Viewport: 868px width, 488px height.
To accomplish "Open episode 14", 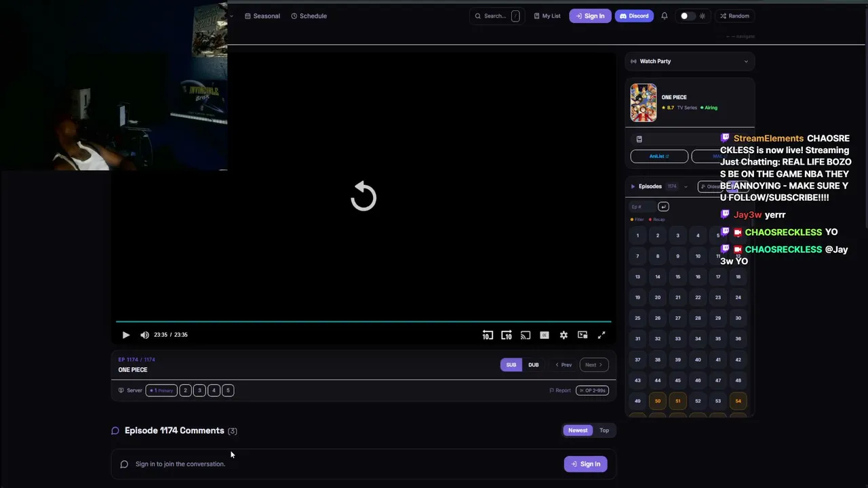I will coord(658,277).
